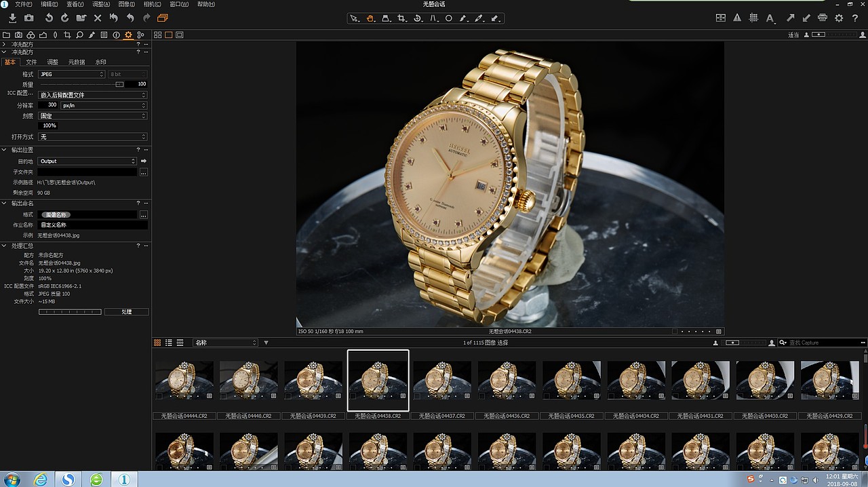
Task: Adjust the viewer zoom slider next to 适当
Action: (x=819, y=35)
